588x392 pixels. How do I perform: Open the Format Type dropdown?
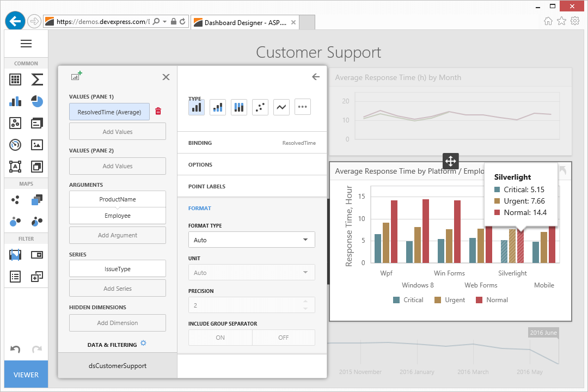click(x=251, y=240)
